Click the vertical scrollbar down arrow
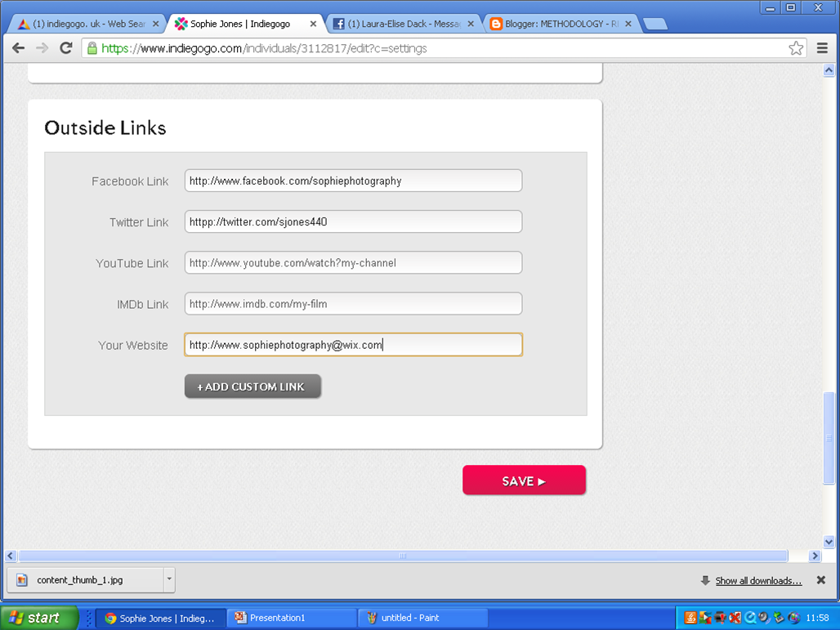This screenshot has height=630, width=840. pos(829,542)
